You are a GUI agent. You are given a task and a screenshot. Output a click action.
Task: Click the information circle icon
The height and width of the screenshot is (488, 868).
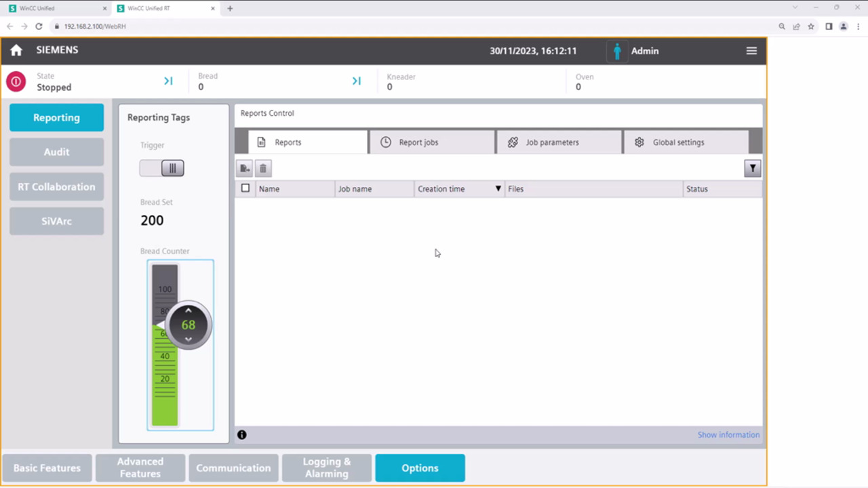click(x=242, y=435)
